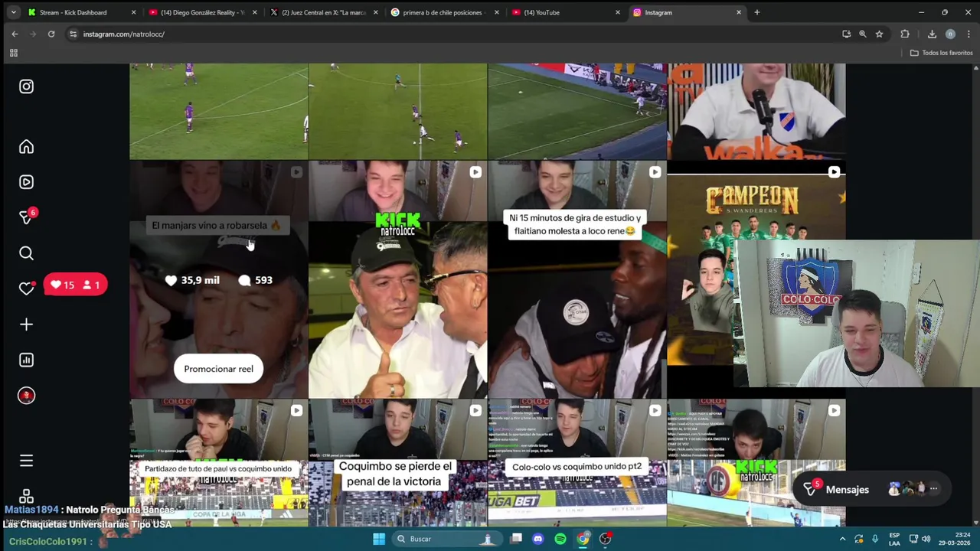The height and width of the screenshot is (551, 980).
Task: Open 'Coquimbo se pierde el penal' reel
Action: point(397,463)
